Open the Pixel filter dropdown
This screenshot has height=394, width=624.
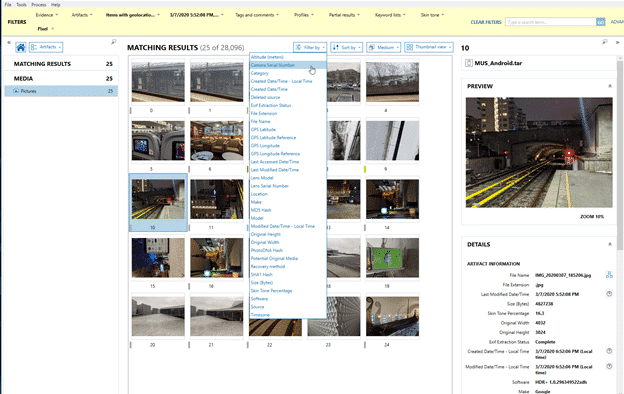[x=46, y=29]
